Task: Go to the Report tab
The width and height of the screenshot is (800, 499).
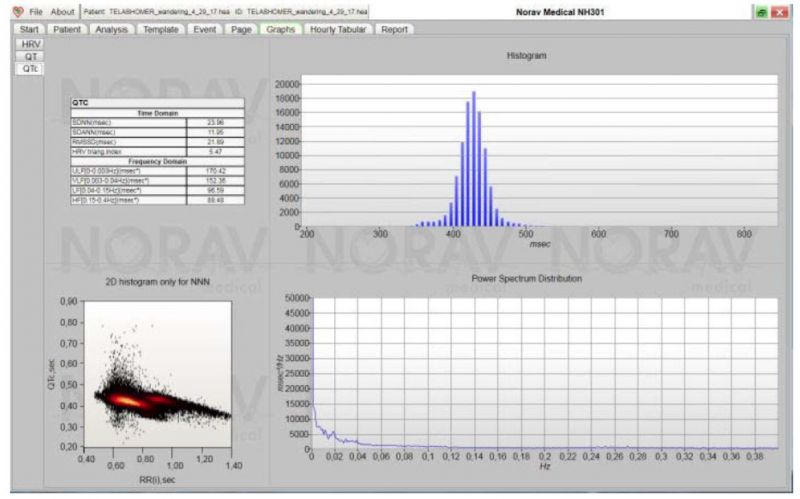Action: pyautogui.click(x=394, y=30)
